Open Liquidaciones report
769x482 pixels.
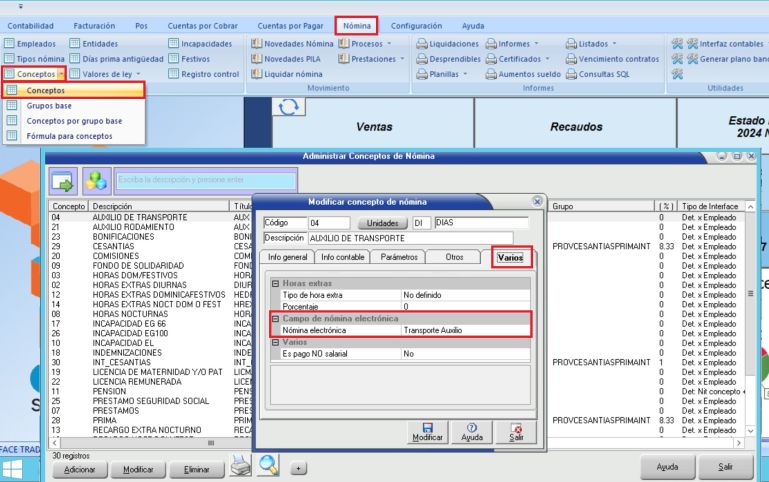[447, 44]
